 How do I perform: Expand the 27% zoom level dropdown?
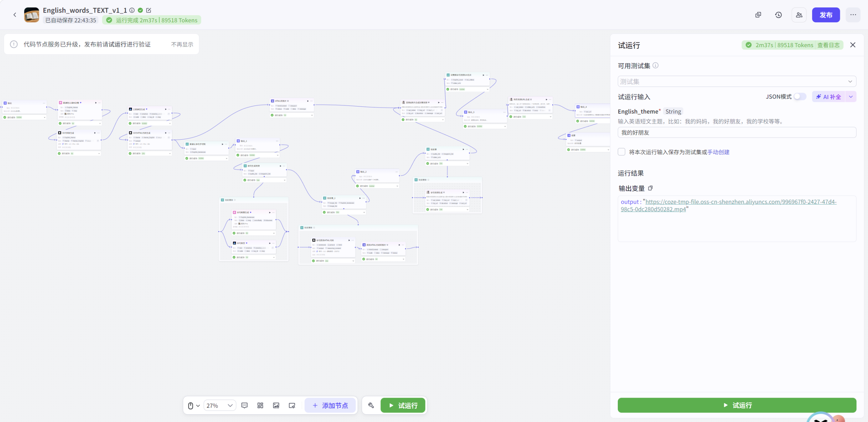click(x=220, y=405)
